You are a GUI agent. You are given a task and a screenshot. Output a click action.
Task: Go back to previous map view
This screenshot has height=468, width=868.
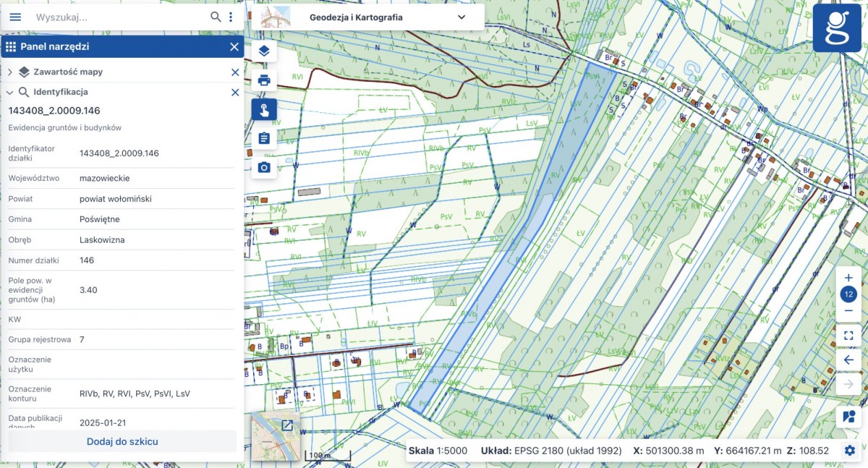[x=849, y=359]
